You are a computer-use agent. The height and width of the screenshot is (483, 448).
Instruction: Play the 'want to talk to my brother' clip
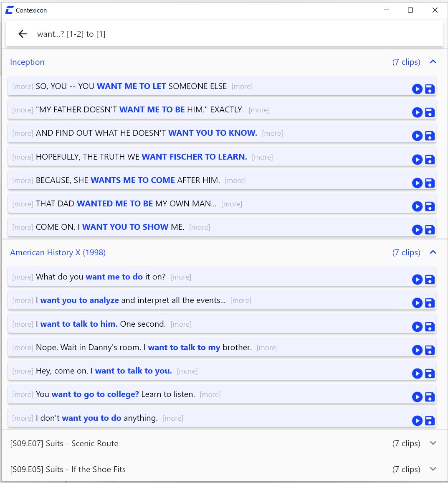(417, 350)
